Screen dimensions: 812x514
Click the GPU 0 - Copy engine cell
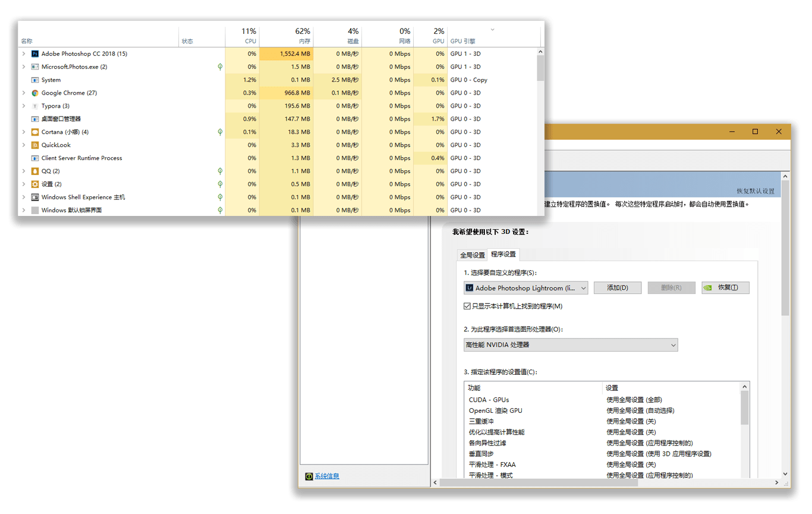493,80
